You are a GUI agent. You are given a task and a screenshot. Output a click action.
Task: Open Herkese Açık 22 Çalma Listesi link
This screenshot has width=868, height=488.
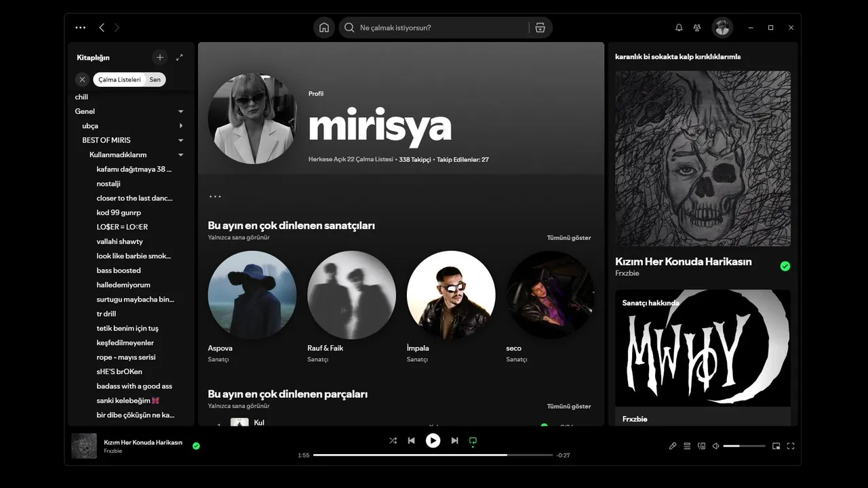click(351, 160)
